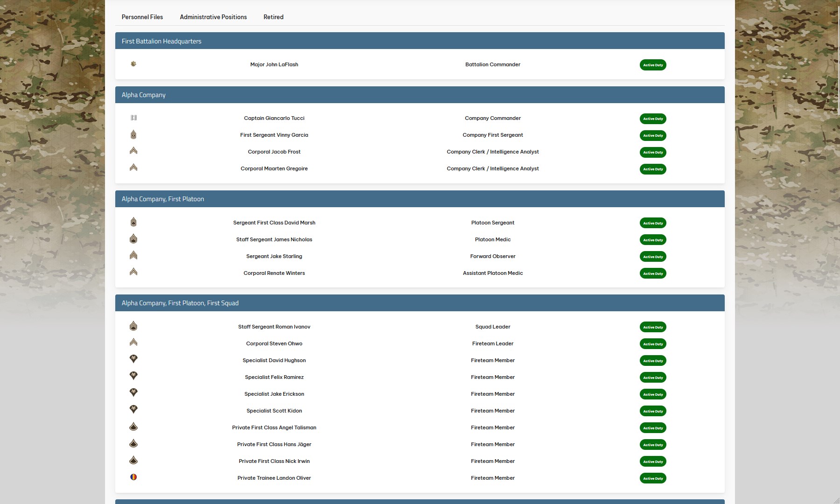Screen dimensions: 840x504
Task: Click Sergeant First Class David Marsh's rank icon
Action: (x=133, y=222)
